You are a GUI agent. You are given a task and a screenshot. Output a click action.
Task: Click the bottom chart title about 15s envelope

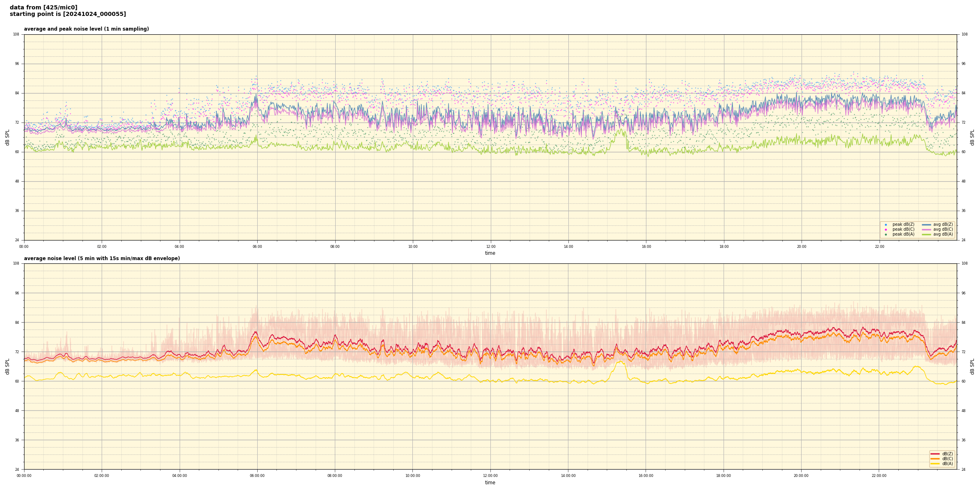click(x=102, y=258)
